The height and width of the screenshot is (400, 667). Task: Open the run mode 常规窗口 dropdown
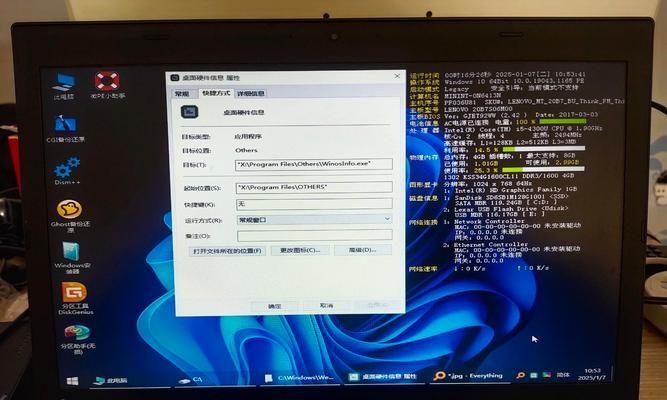click(x=314, y=220)
